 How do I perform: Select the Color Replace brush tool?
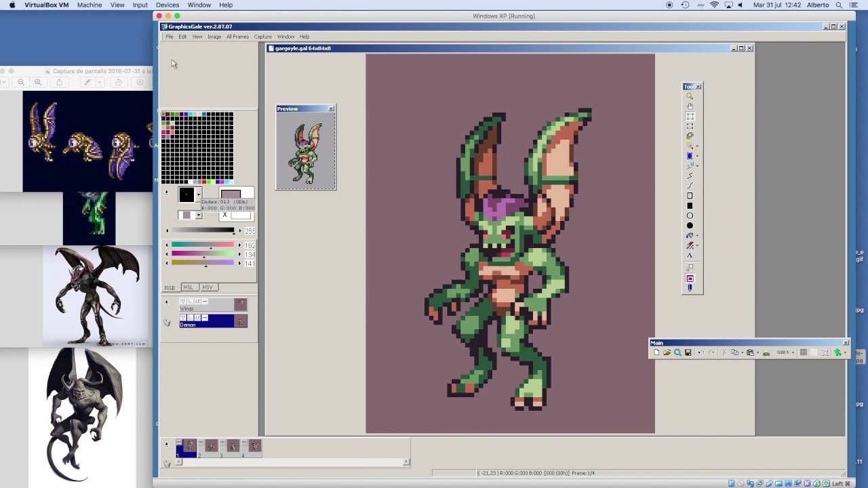[x=689, y=165]
